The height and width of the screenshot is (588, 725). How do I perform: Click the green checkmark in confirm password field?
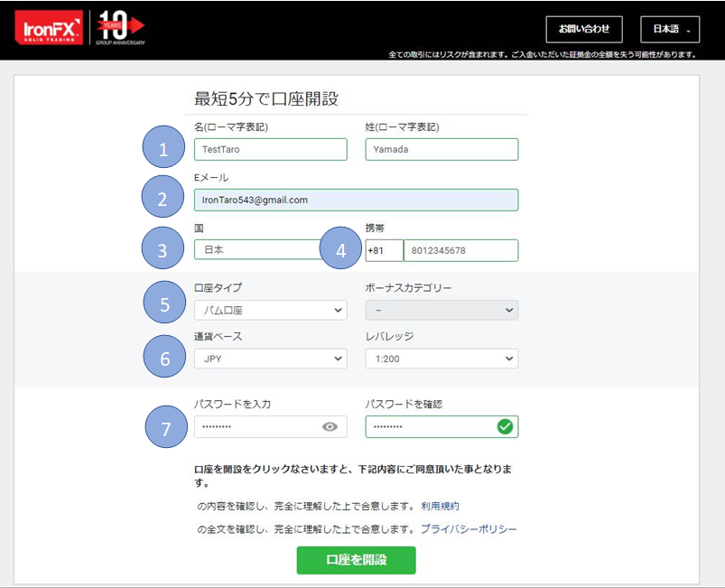[505, 426]
